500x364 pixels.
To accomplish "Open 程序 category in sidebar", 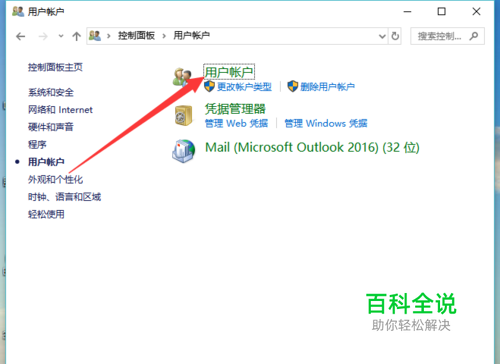I will (x=37, y=144).
